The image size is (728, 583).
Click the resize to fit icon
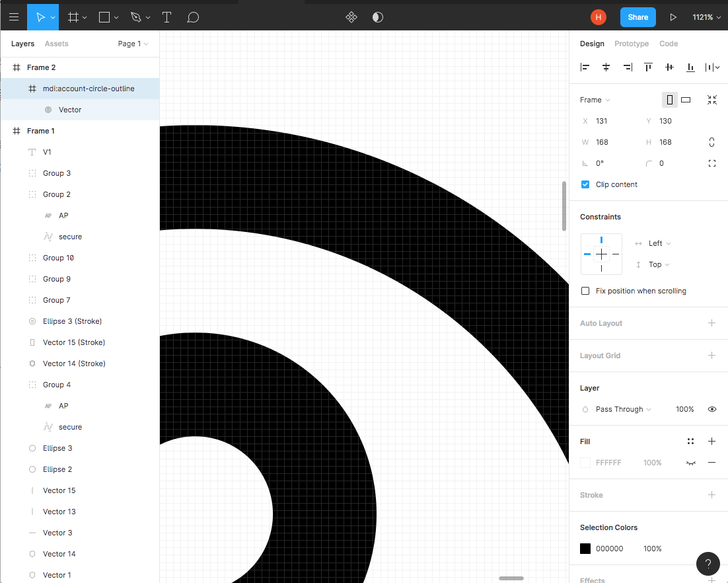click(x=711, y=100)
